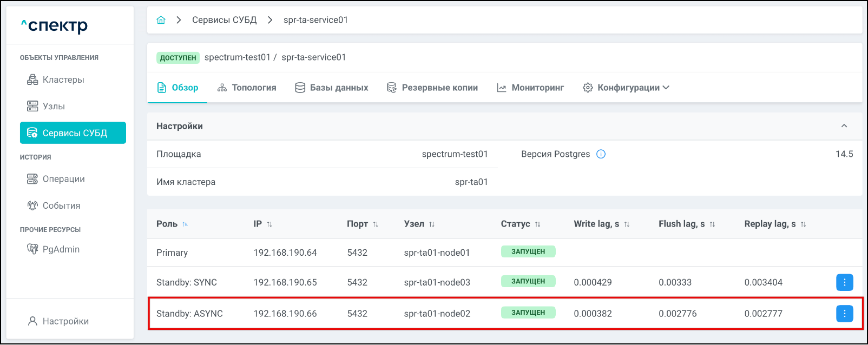Viewport: 868px width, 345px height.
Task: Open actions menu for Standby: ASYNC row
Action: click(x=844, y=314)
